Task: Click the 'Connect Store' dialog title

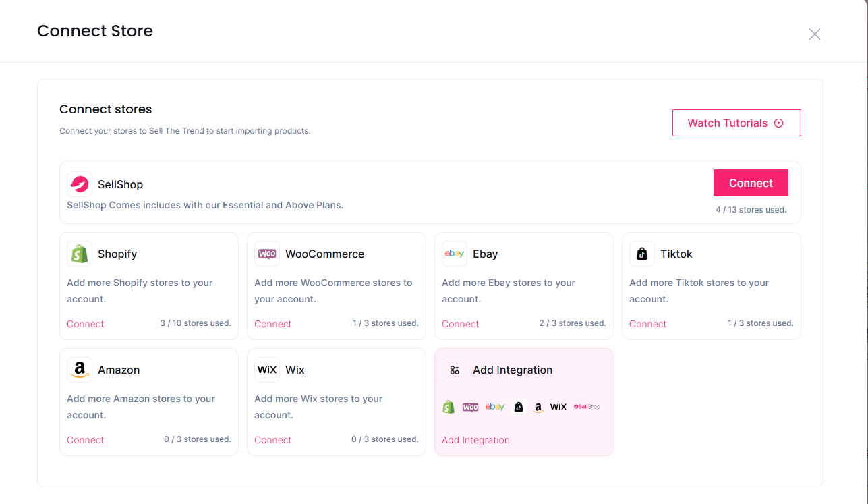Action: tap(95, 31)
